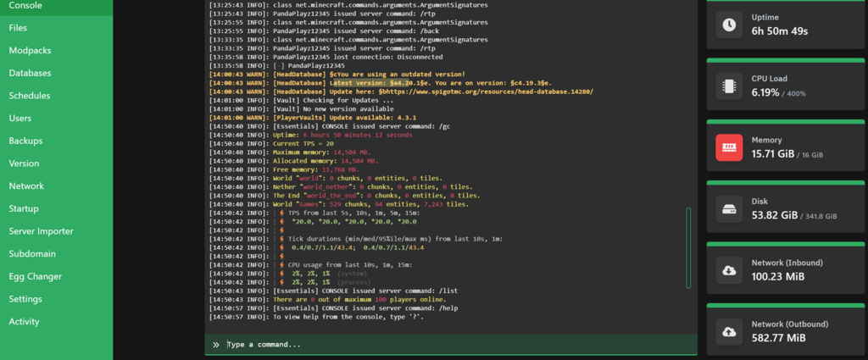Go to Modpacks in the sidebar

point(30,51)
